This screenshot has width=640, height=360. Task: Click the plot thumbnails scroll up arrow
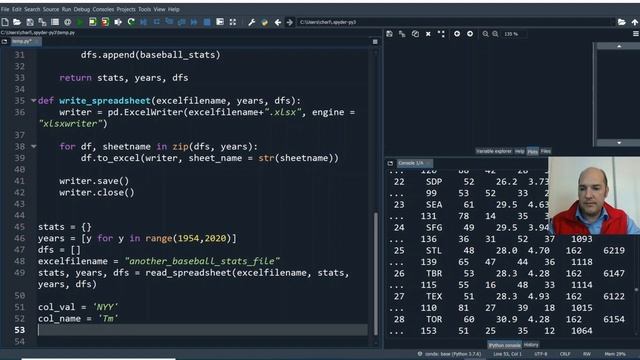[619, 46]
